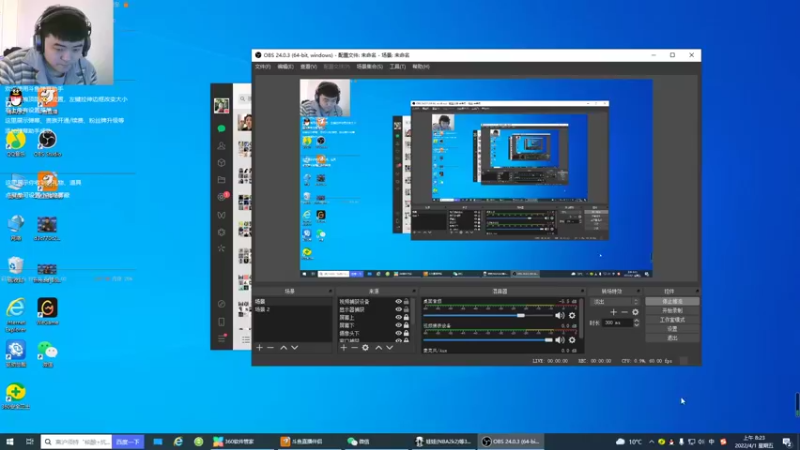This screenshot has height=450, width=800.
Task: Open second mixer channel gear settings
Action: click(572, 340)
